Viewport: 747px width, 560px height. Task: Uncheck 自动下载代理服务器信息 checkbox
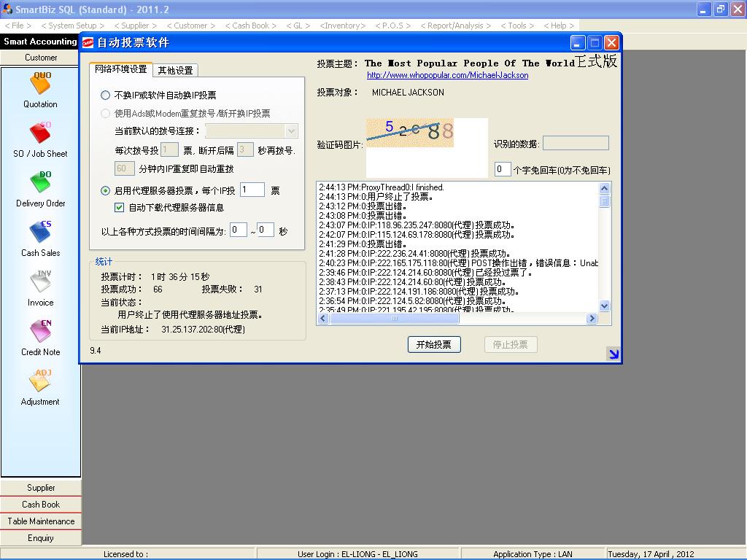(x=120, y=208)
